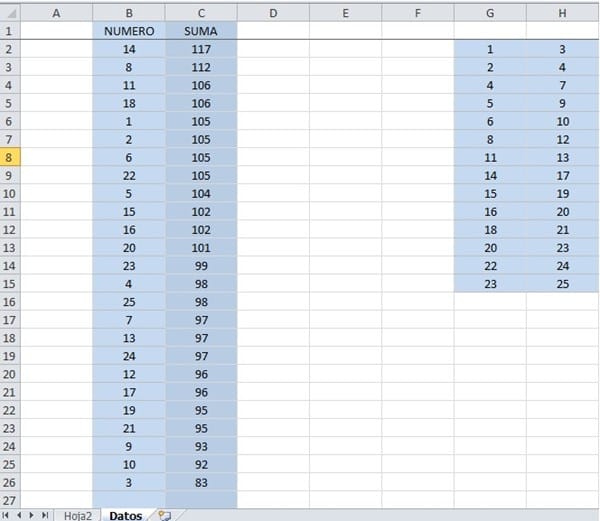Select row 1 header
Screen dimensions: 600x521
click(10, 31)
